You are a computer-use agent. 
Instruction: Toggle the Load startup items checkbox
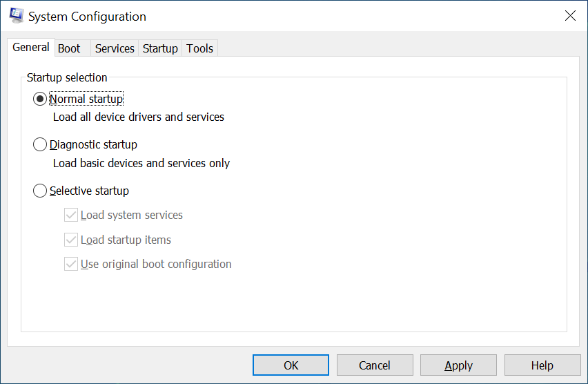point(70,240)
